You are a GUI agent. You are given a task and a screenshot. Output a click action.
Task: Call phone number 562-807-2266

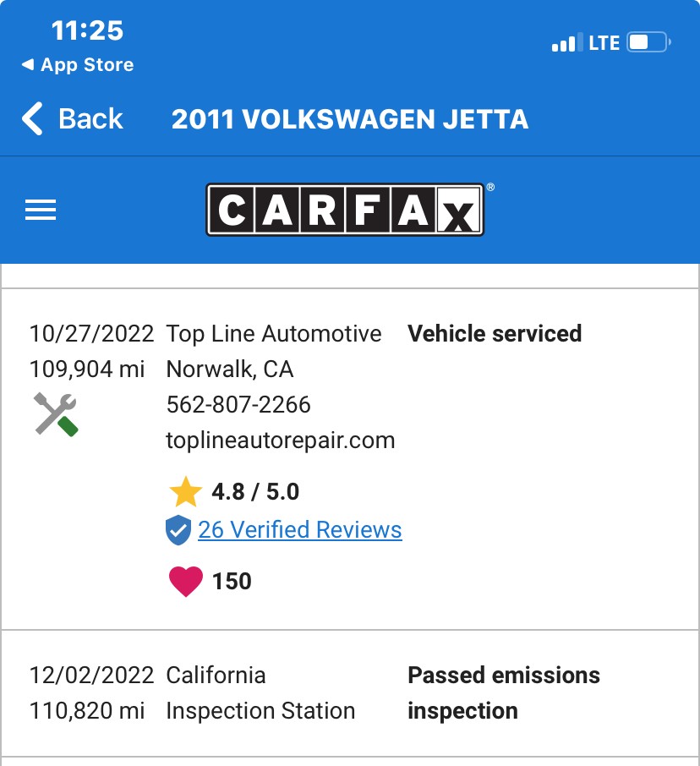point(238,404)
